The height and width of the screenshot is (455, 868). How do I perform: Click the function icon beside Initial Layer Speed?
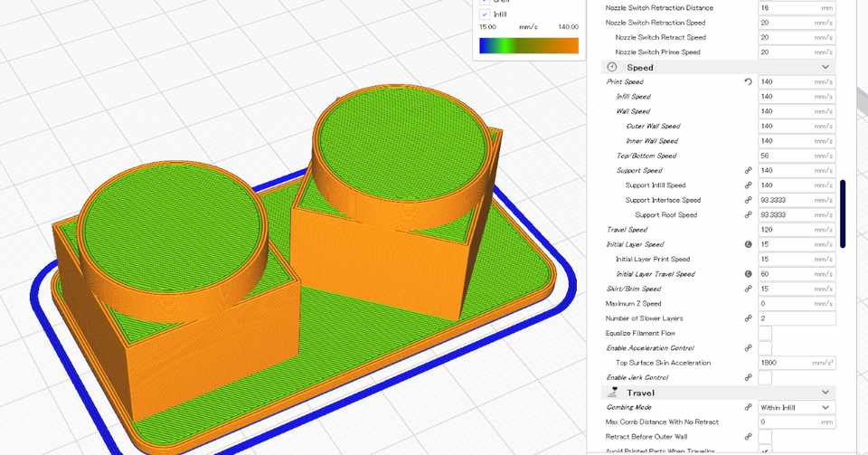pos(748,244)
